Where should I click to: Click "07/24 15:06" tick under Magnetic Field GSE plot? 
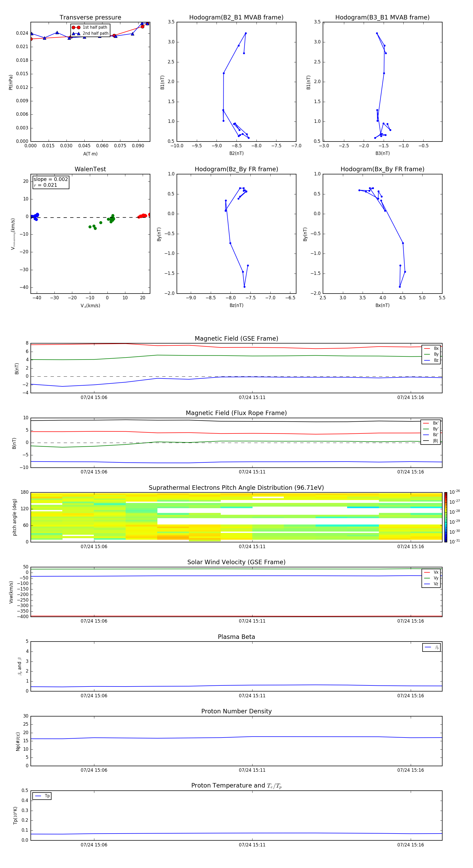click(94, 398)
